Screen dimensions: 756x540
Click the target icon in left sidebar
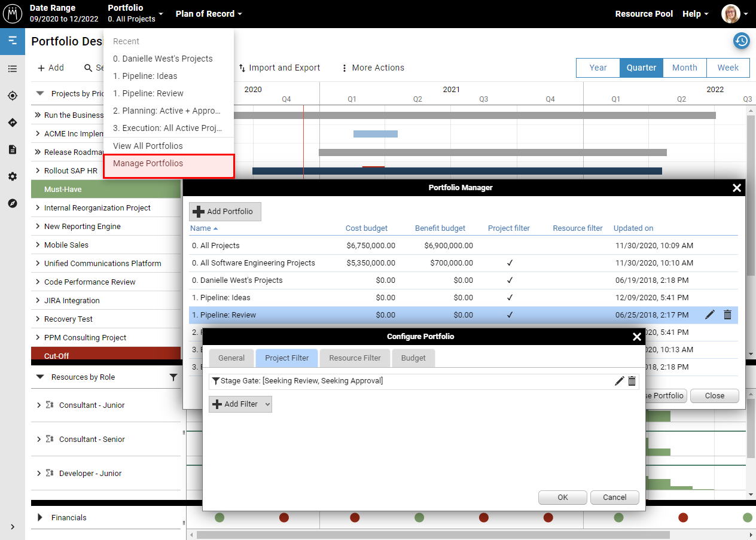[x=13, y=96]
